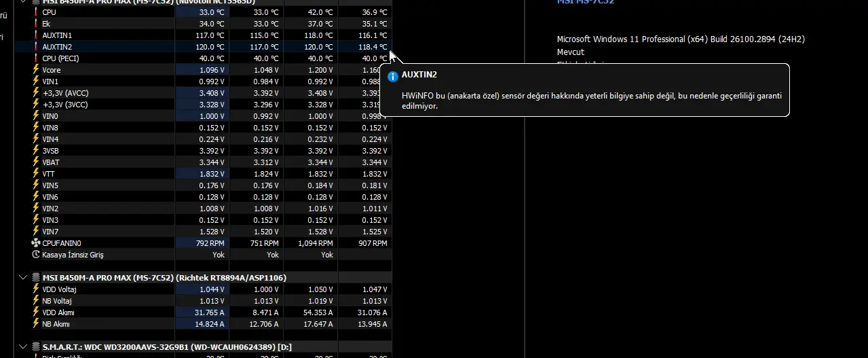Viewport: 868px width, 358px height.
Task: Collapse the Richtek RT8894A/ASP1106 sensor group
Action: tap(24, 278)
